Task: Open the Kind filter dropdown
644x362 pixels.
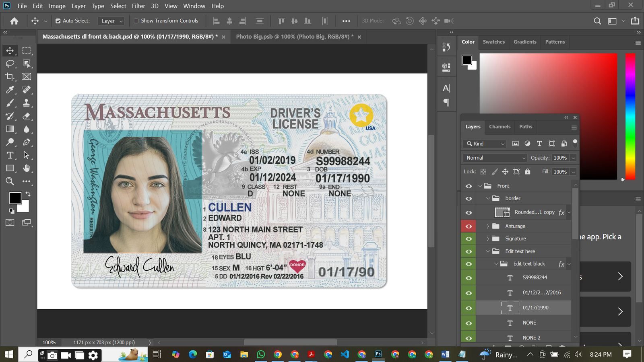Action: (x=485, y=144)
